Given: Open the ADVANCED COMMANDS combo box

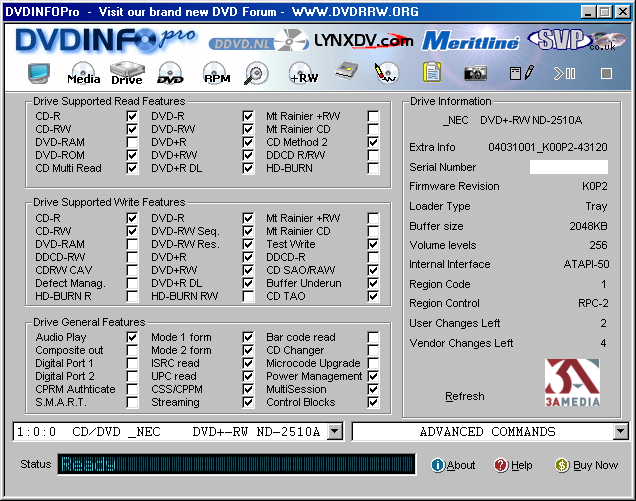Looking at the screenshot, I should [490, 431].
